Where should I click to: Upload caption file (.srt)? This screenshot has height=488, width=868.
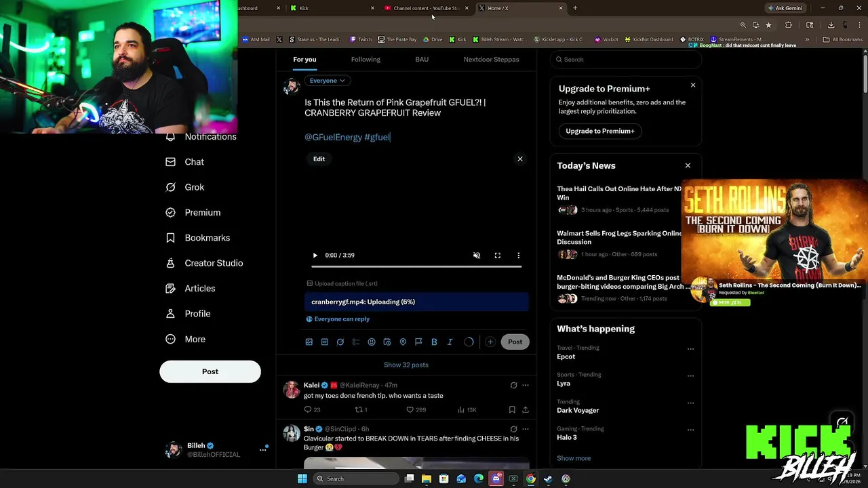coord(342,284)
